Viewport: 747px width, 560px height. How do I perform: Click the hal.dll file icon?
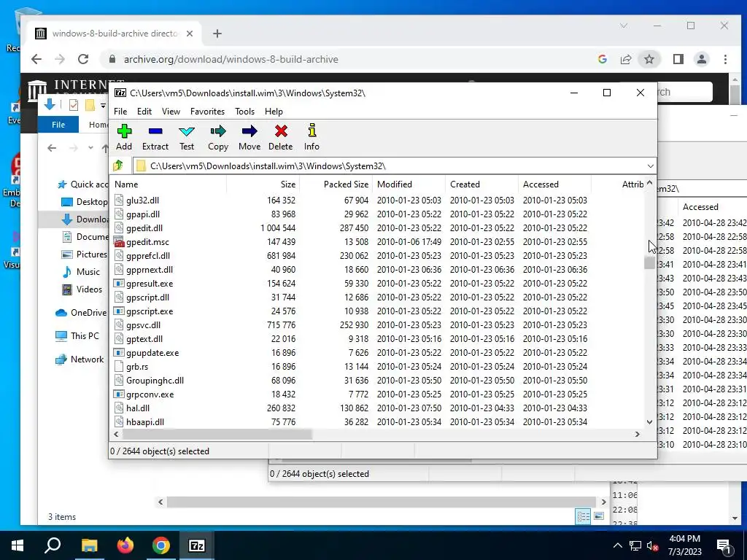click(119, 408)
